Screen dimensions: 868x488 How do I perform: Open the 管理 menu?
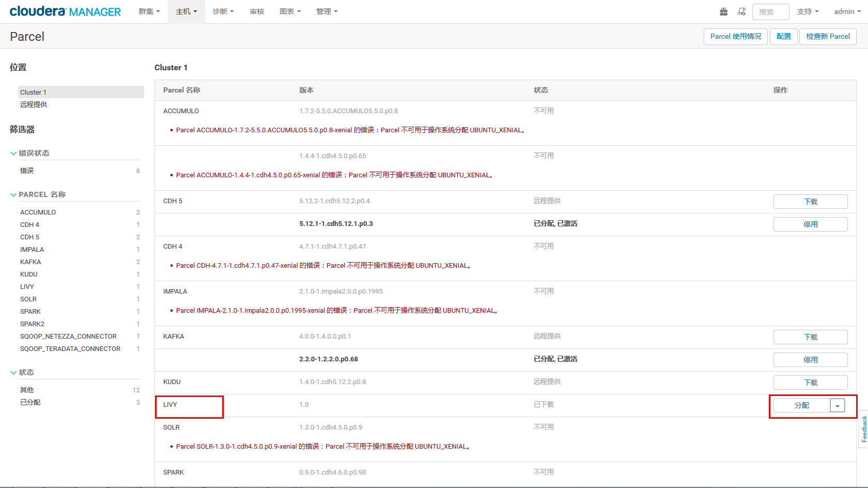[x=327, y=11]
